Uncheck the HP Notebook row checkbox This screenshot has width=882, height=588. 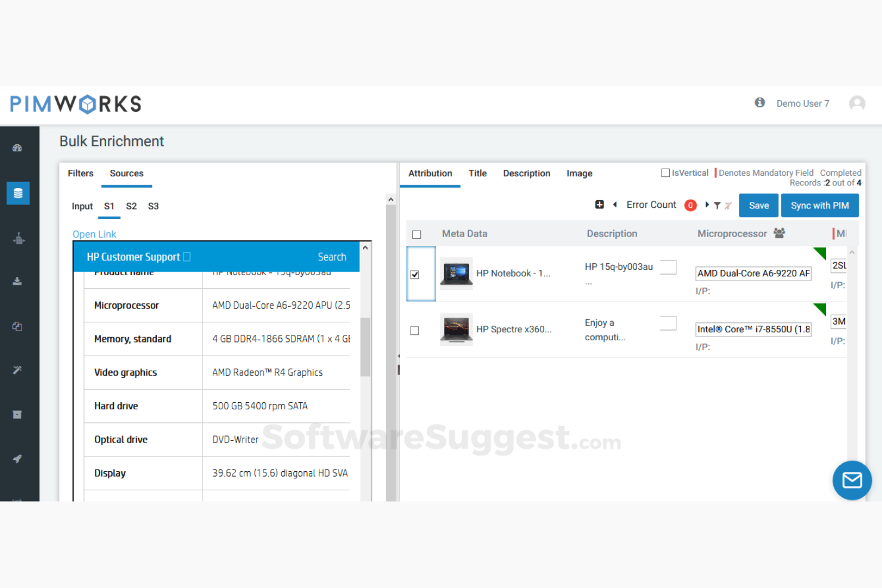[415, 275]
